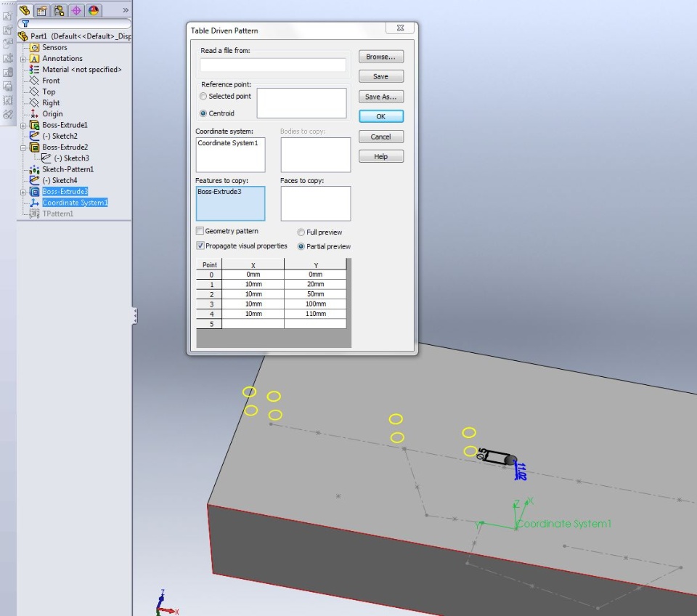Screen dimensions: 697x616
Task: Select the Top plane icon
Action: pos(34,92)
